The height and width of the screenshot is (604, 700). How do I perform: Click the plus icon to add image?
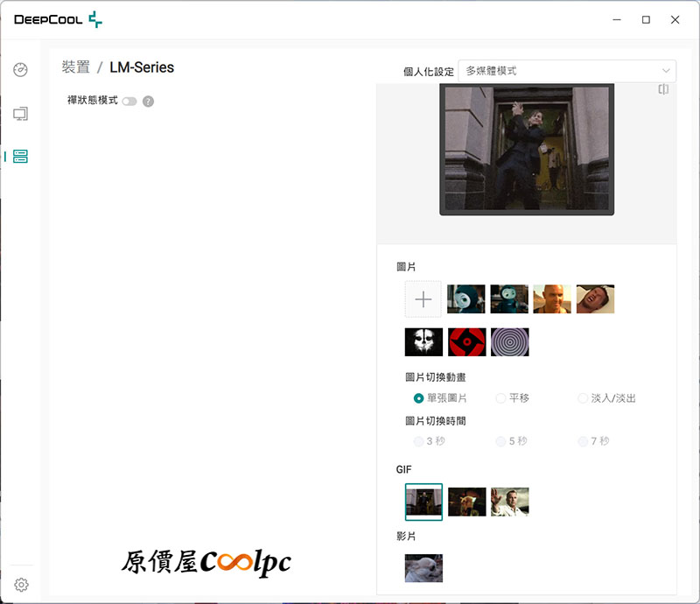point(423,299)
